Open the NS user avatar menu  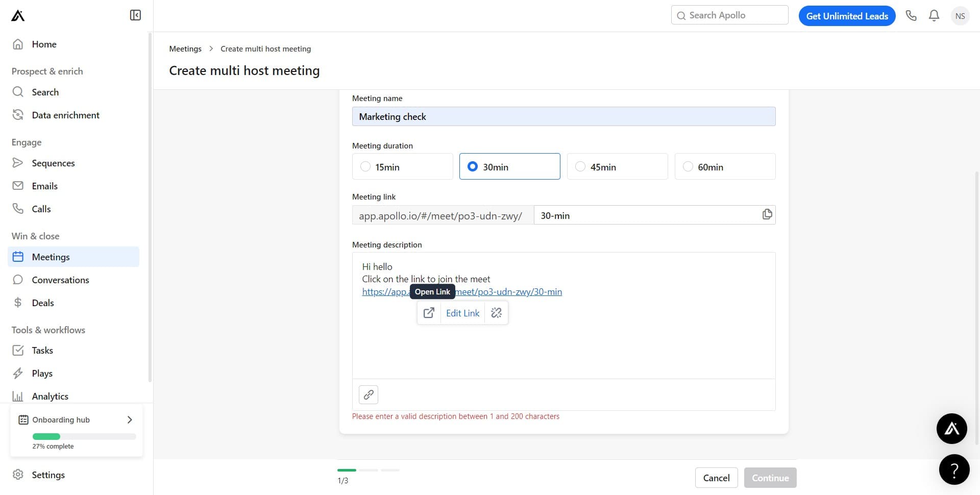pos(960,16)
